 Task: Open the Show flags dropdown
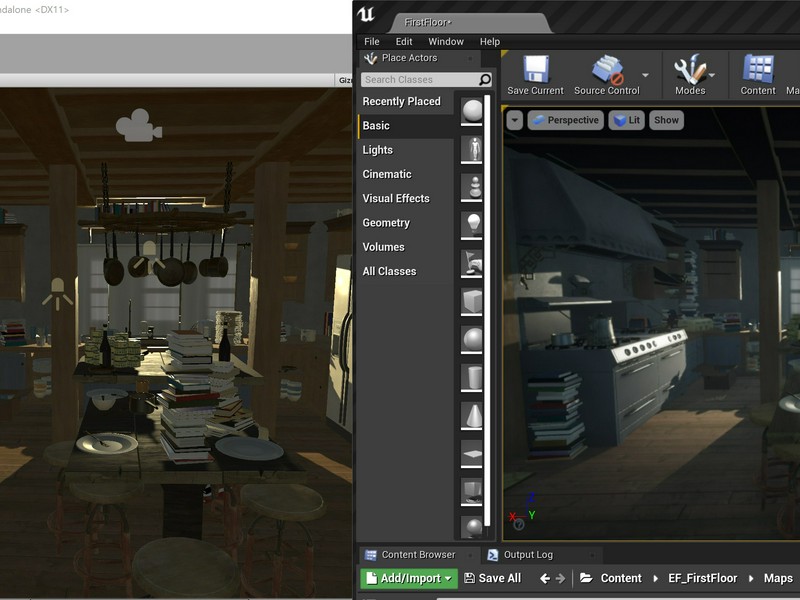666,120
